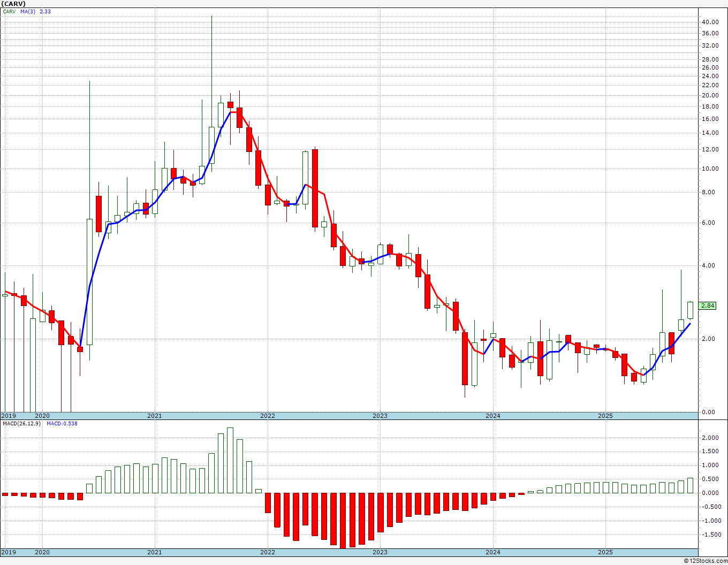Click 2020 on the MACD panel time axis
This screenshot has height=565, width=728.
pos(42,552)
